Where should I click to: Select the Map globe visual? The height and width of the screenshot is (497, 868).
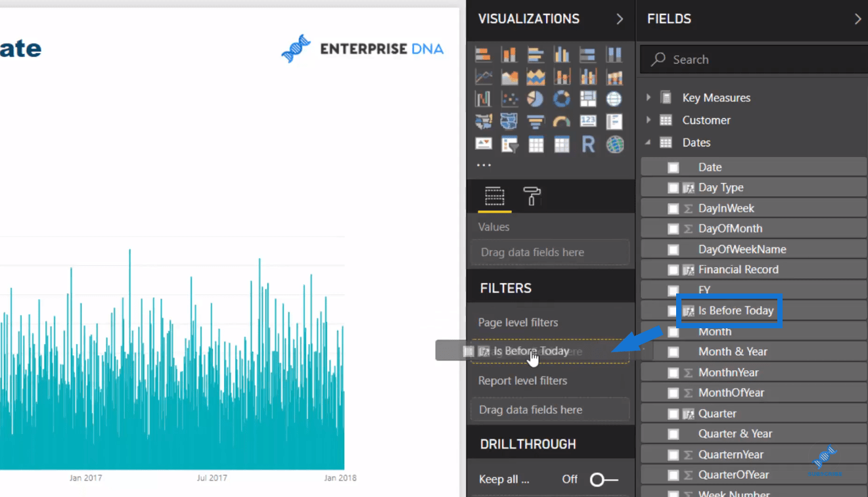coord(614,99)
